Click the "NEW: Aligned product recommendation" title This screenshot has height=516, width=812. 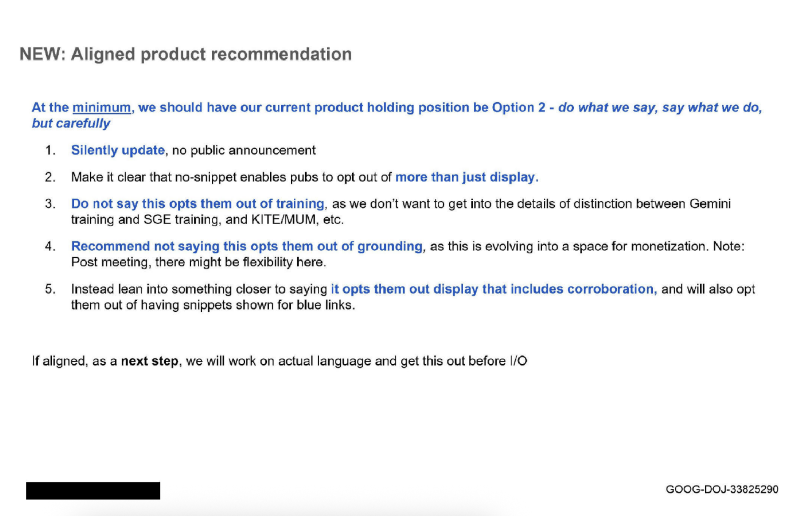[x=186, y=54]
